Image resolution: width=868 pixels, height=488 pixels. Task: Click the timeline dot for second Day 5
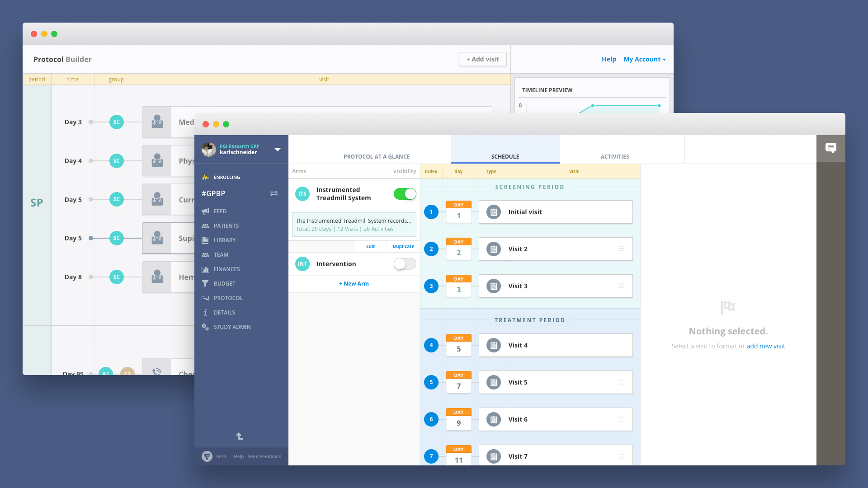[x=91, y=238]
